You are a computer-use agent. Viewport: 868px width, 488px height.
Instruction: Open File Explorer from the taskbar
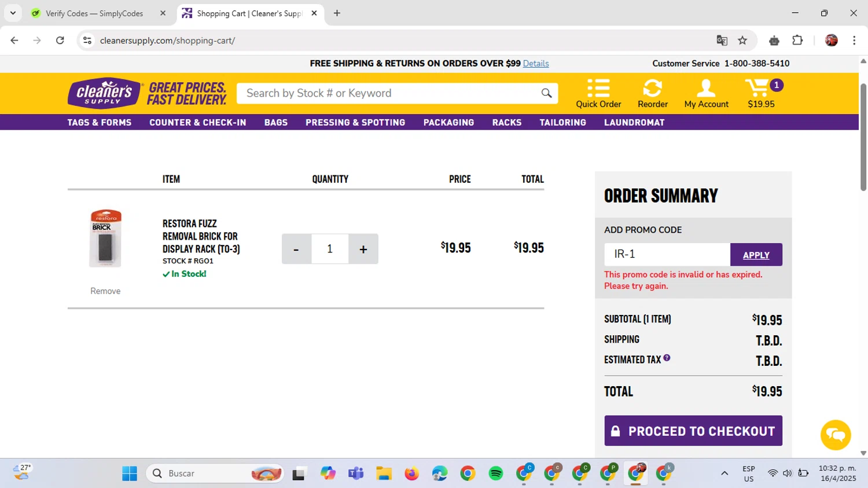click(x=384, y=474)
